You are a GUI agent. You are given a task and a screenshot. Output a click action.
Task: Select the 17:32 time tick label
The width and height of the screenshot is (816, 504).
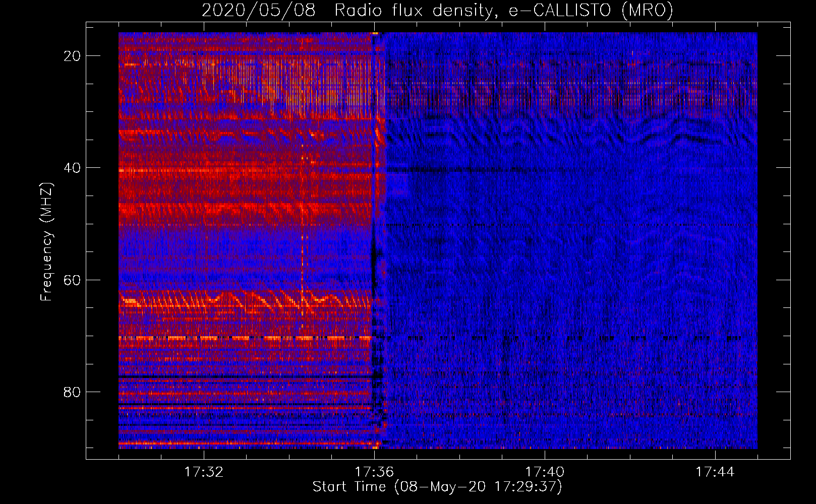tap(204, 472)
